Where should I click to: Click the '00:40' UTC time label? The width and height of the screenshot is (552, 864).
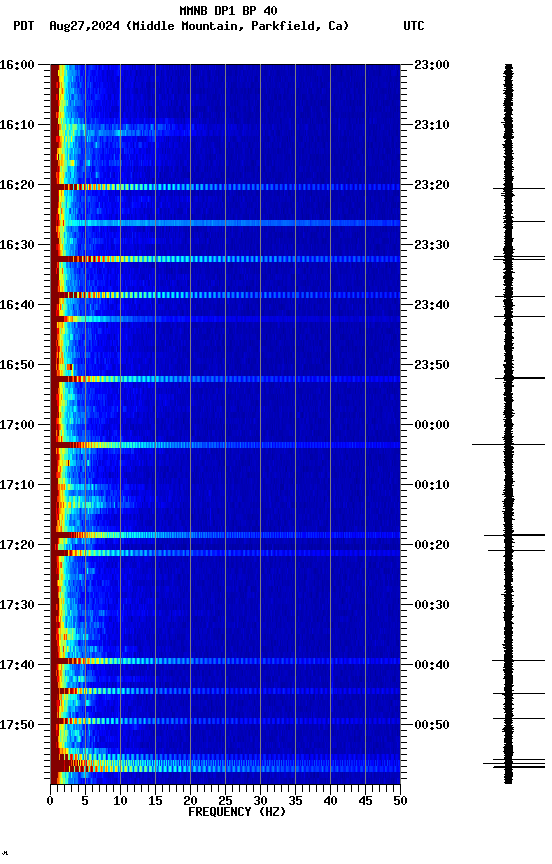coord(432,665)
